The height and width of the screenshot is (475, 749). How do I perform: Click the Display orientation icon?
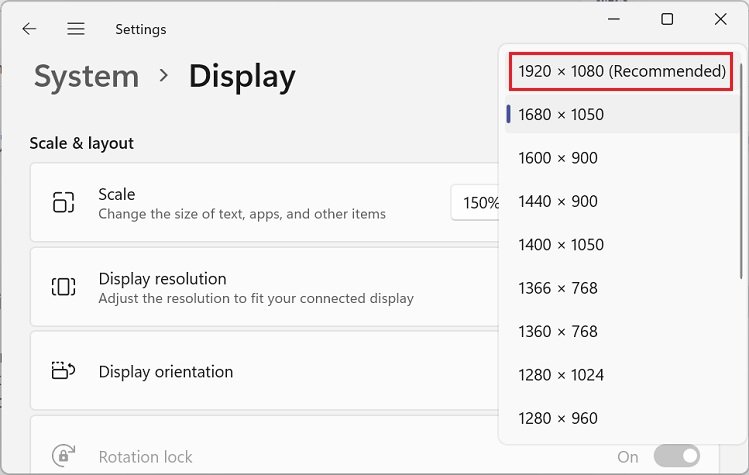pyautogui.click(x=63, y=371)
